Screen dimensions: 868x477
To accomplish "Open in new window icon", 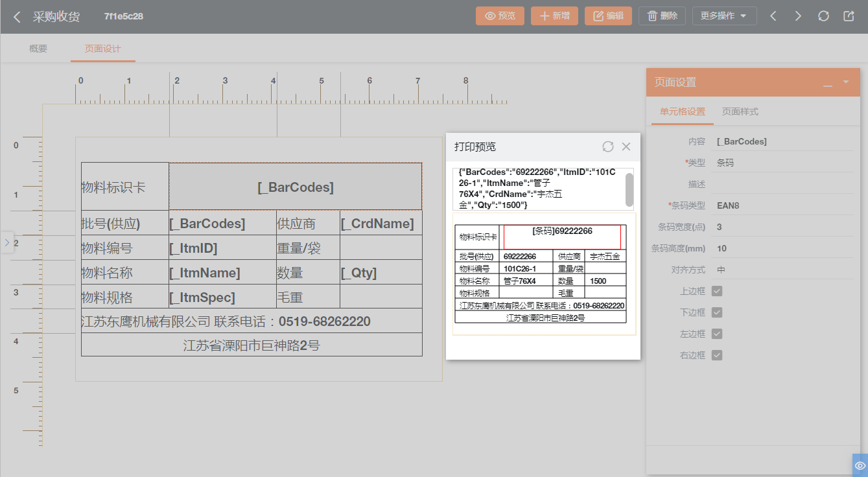I will [x=849, y=16].
